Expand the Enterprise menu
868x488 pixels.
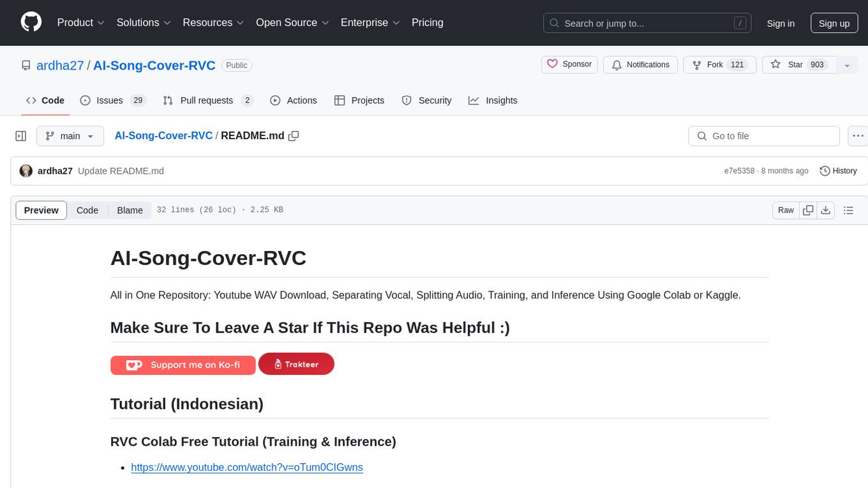pyautogui.click(x=370, y=22)
